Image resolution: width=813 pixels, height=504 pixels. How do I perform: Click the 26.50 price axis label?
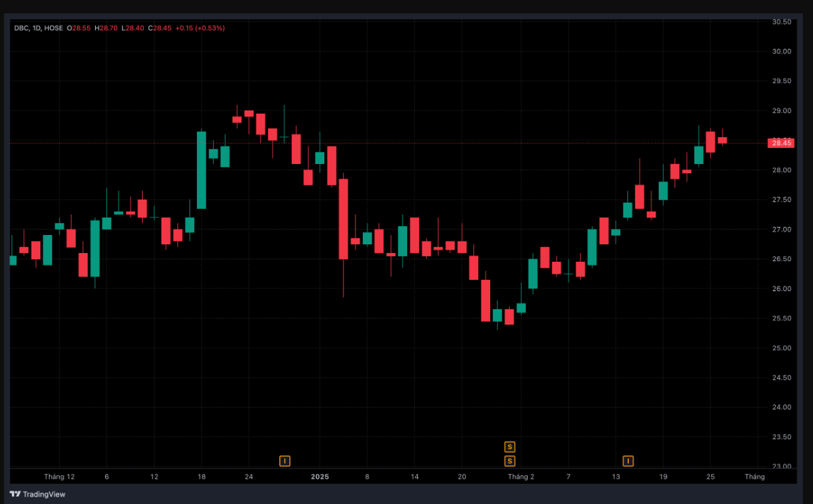(782, 259)
